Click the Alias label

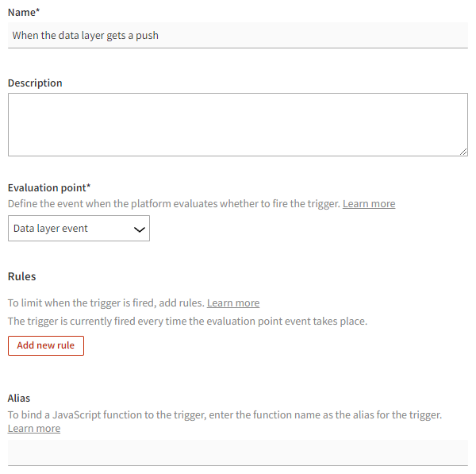(19, 398)
